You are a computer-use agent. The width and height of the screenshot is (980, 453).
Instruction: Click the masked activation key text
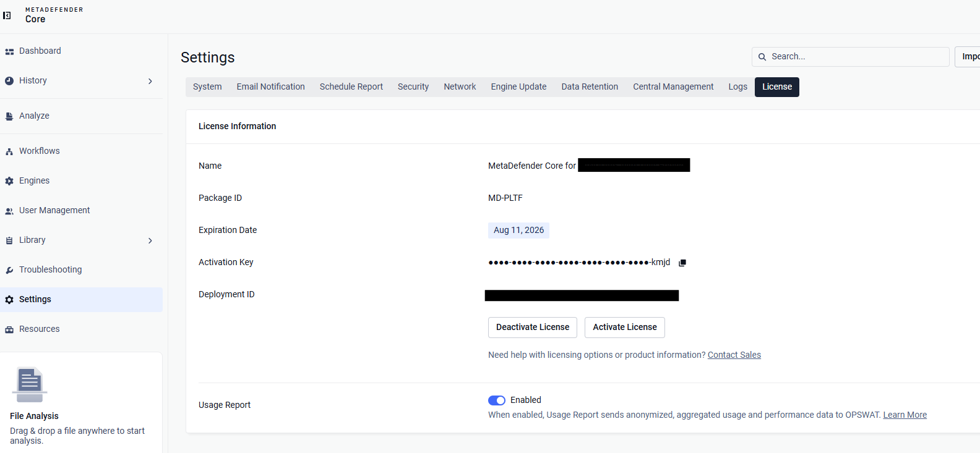(x=579, y=263)
